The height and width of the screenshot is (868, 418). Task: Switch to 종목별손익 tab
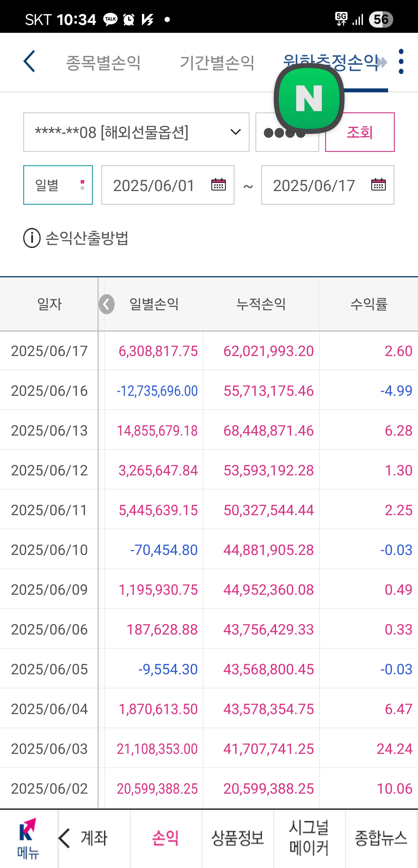click(x=103, y=63)
